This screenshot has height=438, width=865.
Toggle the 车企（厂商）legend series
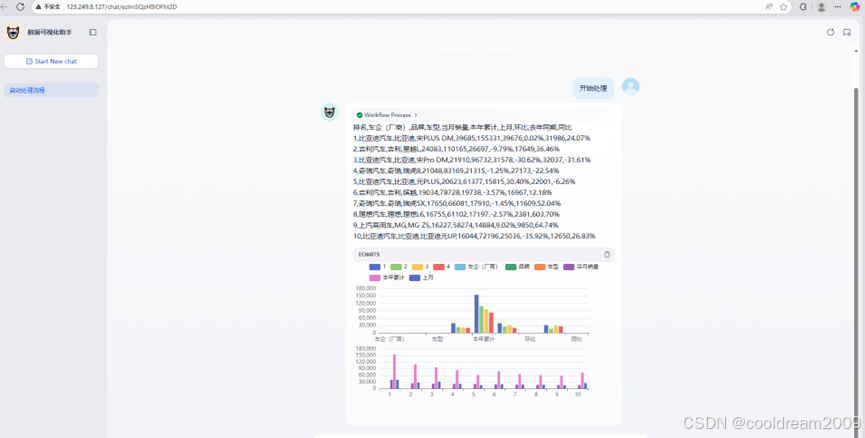(476, 266)
